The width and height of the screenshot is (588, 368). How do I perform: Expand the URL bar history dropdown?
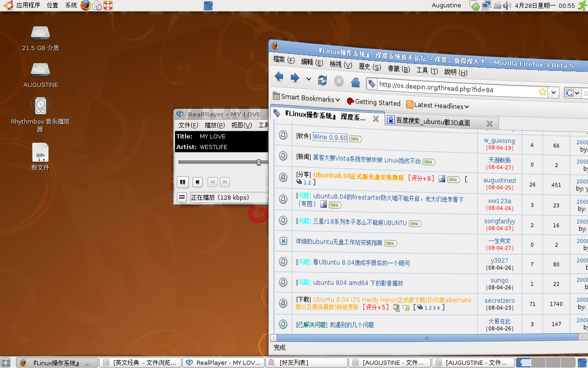[x=554, y=92]
